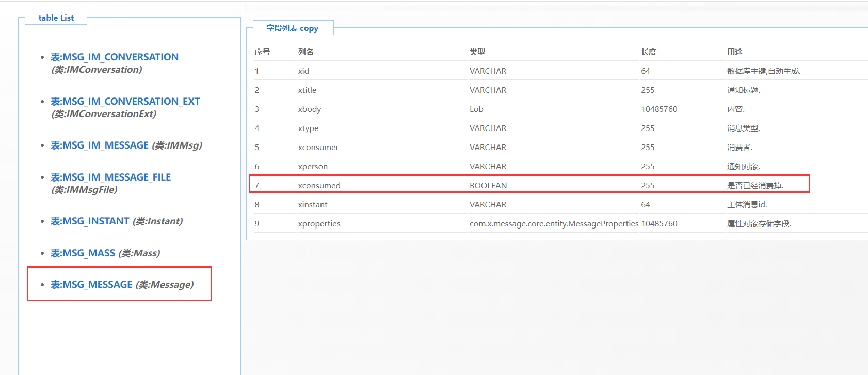Click the description "消息类型."

click(744, 128)
